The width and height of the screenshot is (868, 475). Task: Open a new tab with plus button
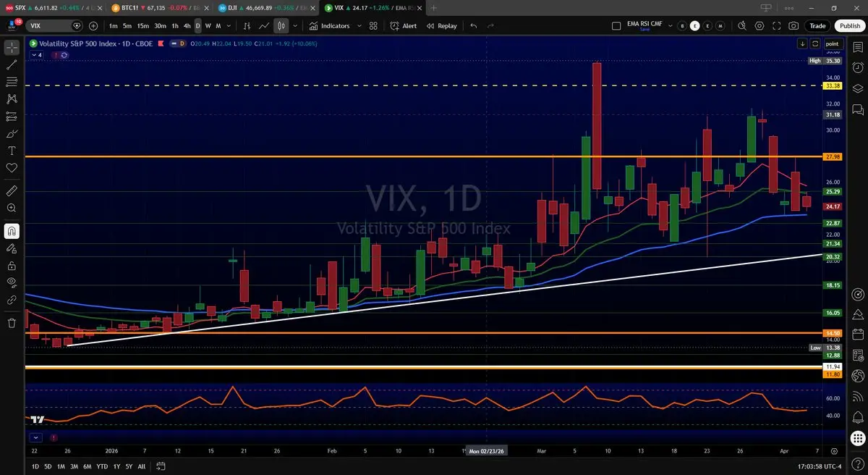click(434, 7)
